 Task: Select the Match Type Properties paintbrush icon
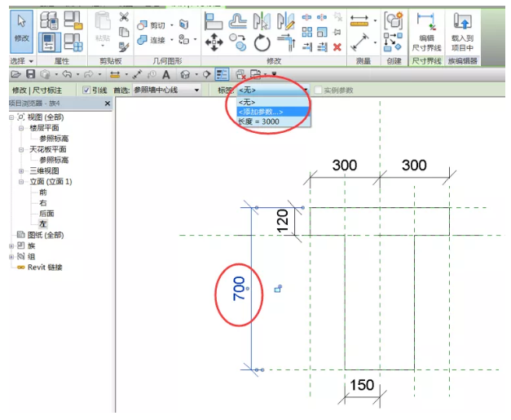[x=124, y=47]
